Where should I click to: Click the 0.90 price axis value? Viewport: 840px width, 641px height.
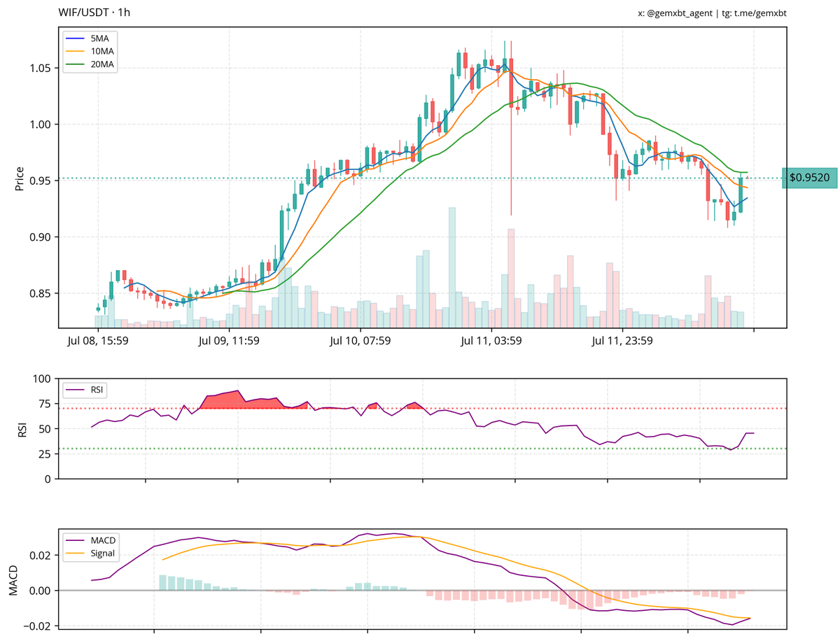click(41, 237)
